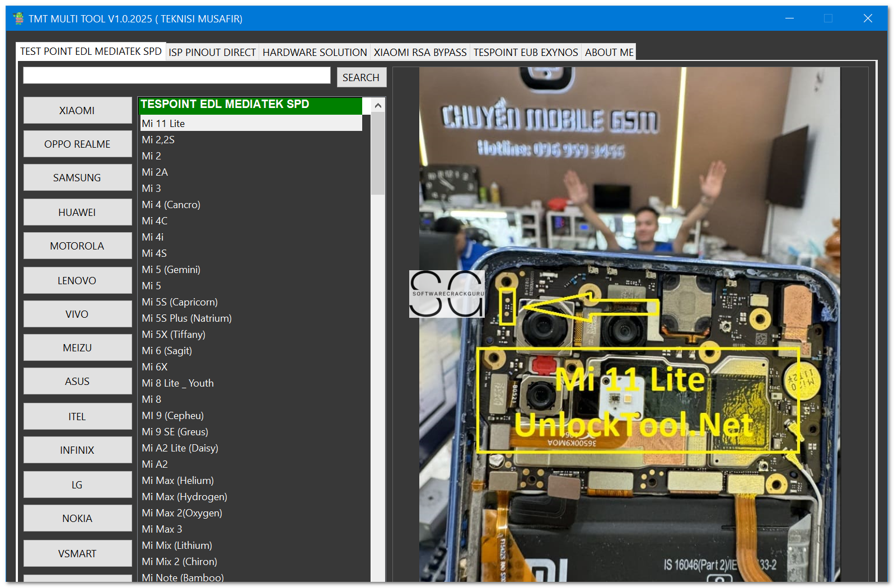Select 'Mi Mix 2 (Chiron)' in the list
894x588 pixels.
pyautogui.click(x=251, y=561)
